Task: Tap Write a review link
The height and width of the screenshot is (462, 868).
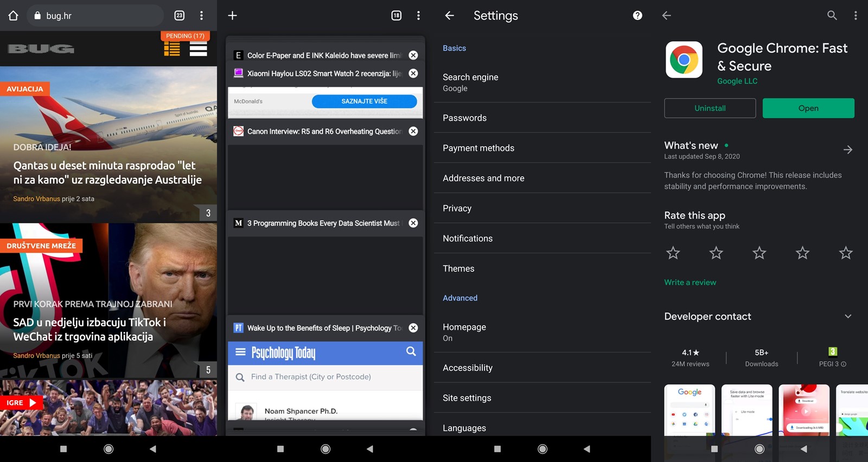Action: point(690,282)
